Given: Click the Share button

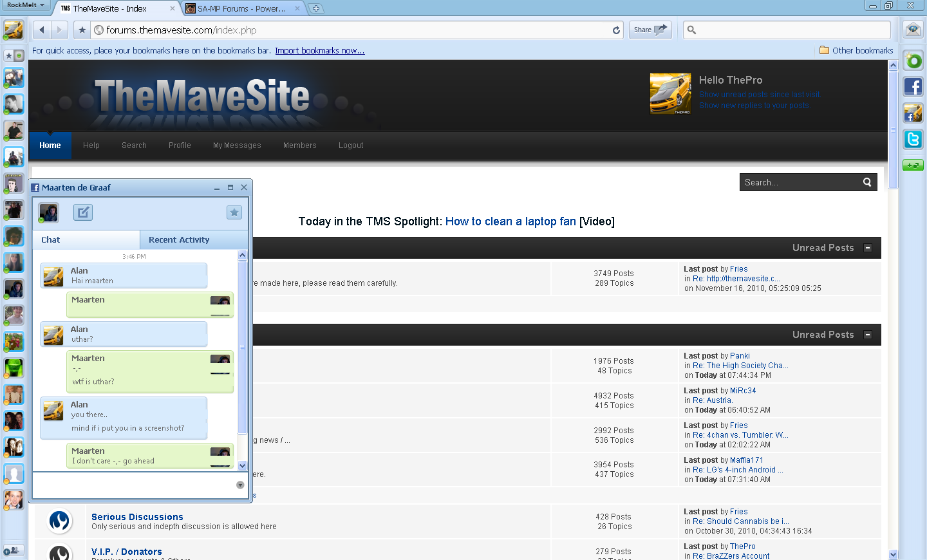Looking at the screenshot, I should tap(650, 30).
